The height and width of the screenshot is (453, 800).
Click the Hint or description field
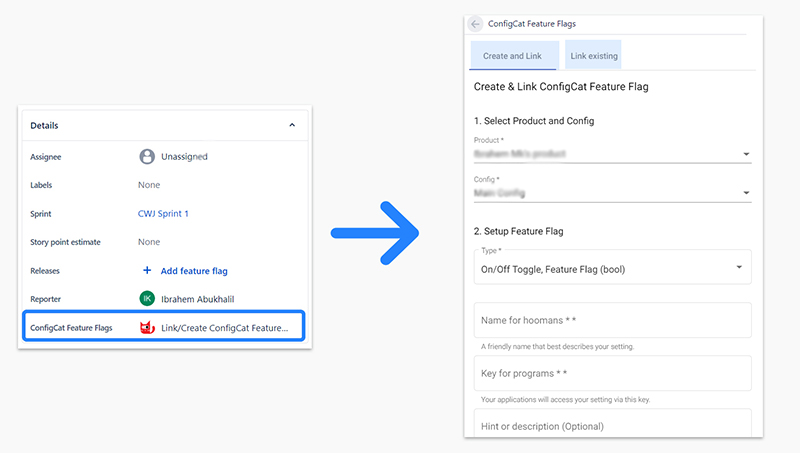click(612, 423)
